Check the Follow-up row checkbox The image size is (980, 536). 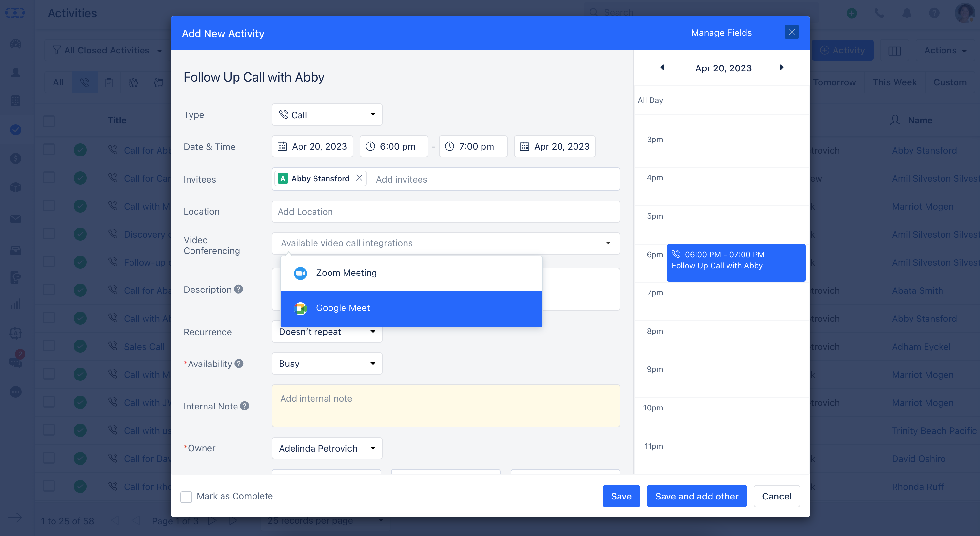(x=49, y=261)
